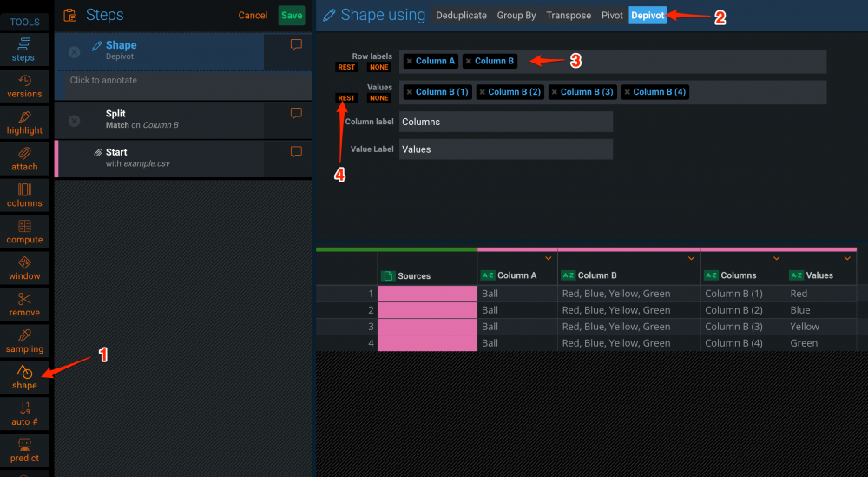
Task: Save the steps
Action: [x=292, y=16]
